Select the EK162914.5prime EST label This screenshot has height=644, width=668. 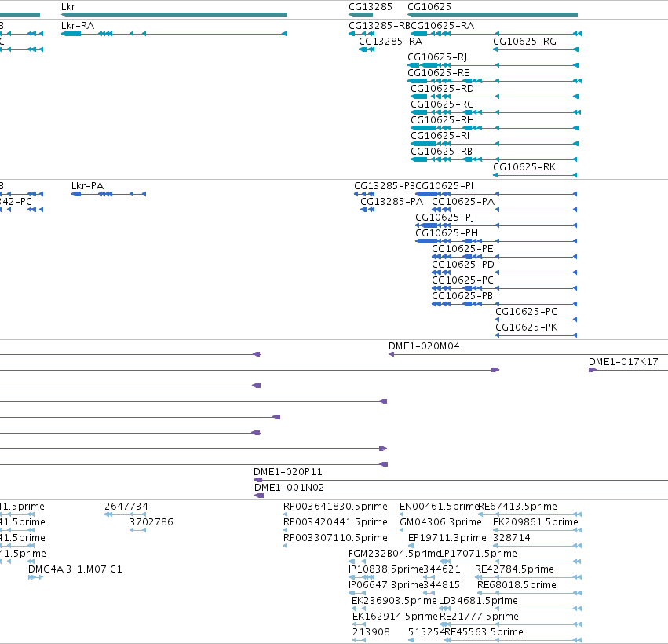click(395, 617)
